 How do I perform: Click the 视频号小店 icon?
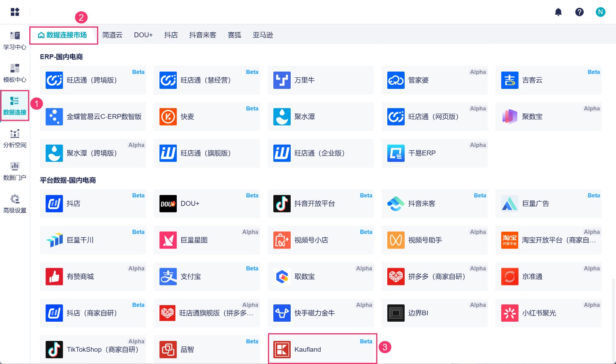coord(282,240)
